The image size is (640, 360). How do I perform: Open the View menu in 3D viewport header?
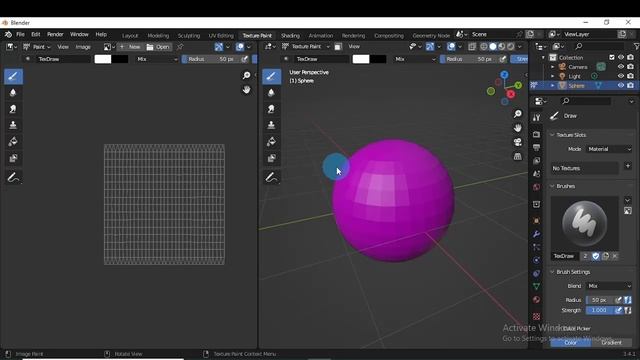pyautogui.click(x=354, y=47)
